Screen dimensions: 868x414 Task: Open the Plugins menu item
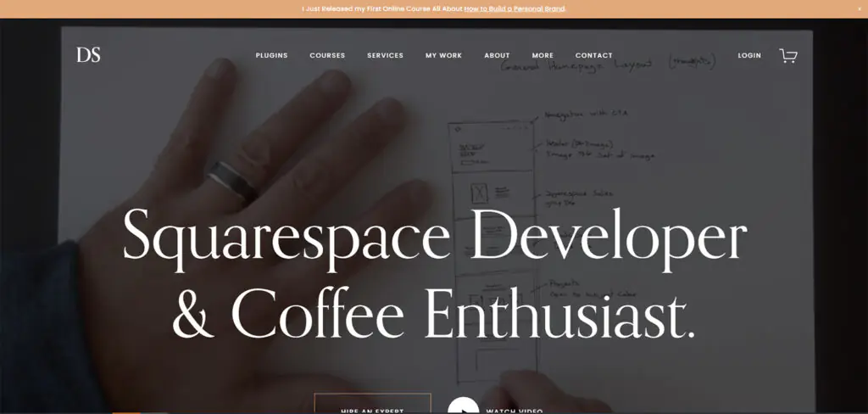tap(271, 55)
